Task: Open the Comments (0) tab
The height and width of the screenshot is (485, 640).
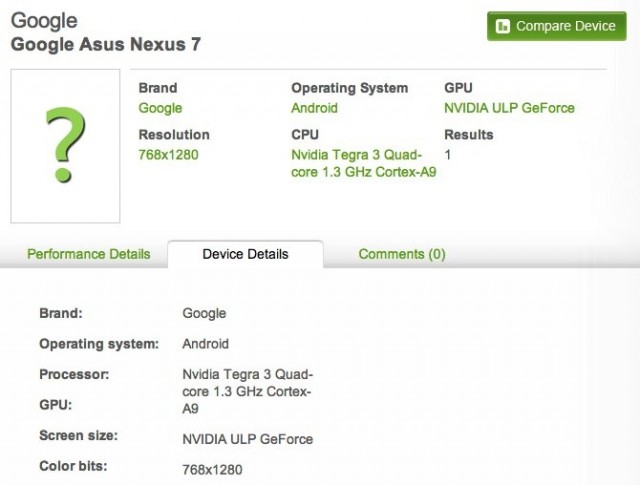Action: [x=402, y=254]
